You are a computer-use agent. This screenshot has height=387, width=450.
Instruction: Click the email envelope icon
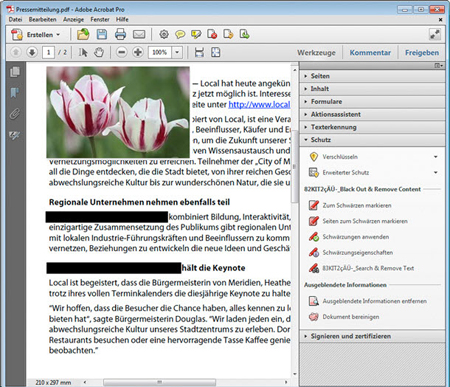tap(139, 34)
